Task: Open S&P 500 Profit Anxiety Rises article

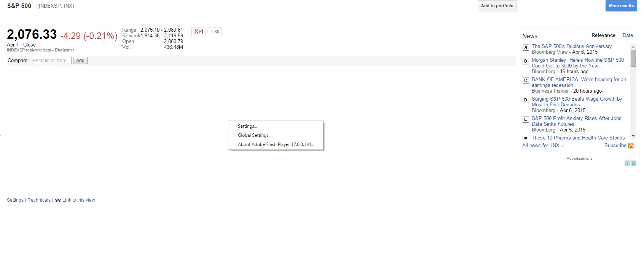Action: 577,121
